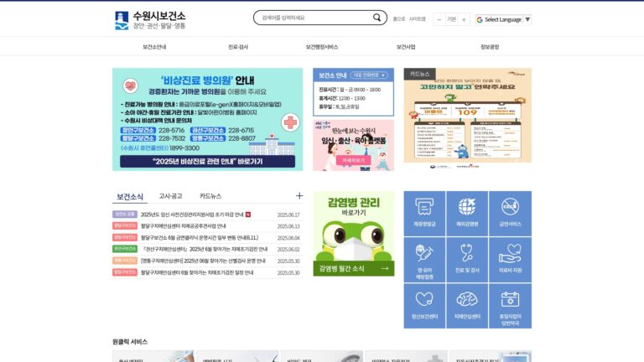The width and height of the screenshot is (644, 362).
Task: Open the 보건사업 menu
Action: [406, 47]
